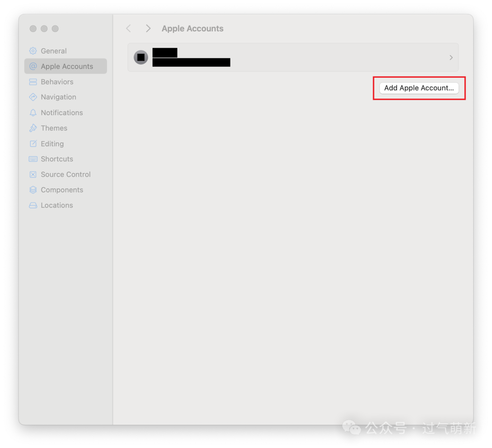Open the Editing settings pane
This screenshot has width=492, height=448.
pyautogui.click(x=66, y=143)
